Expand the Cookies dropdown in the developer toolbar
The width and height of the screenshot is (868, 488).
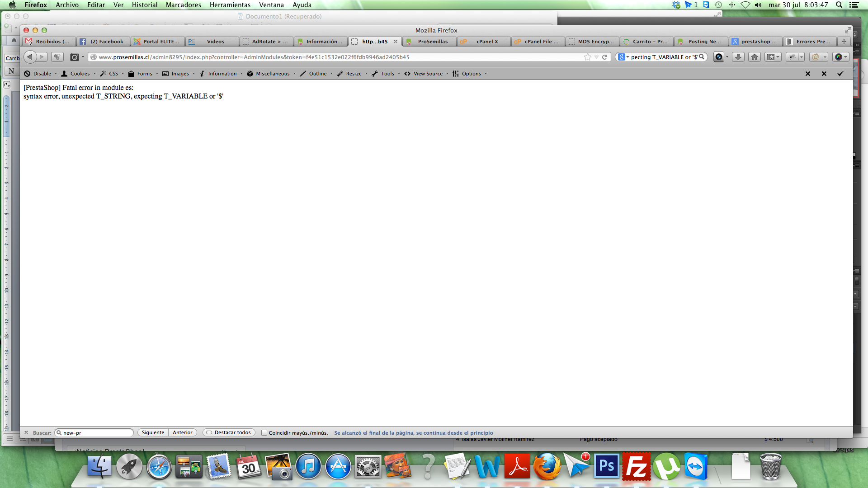click(79, 74)
